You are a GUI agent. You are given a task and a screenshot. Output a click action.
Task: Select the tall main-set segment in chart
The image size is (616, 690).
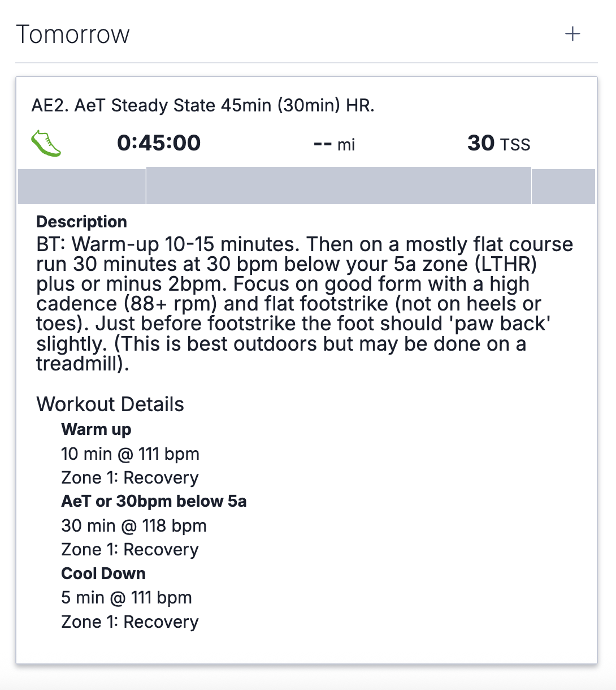338,186
